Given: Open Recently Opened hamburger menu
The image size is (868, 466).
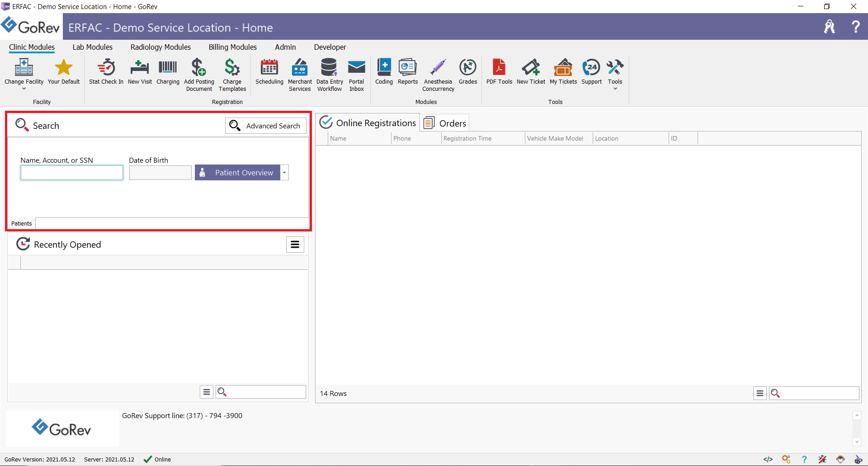Looking at the screenshot, I should tap(295, 245).
